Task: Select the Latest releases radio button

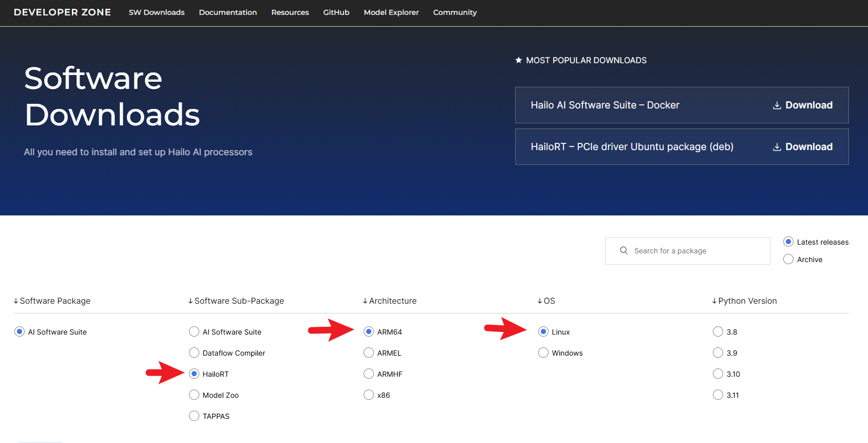Action: click(788, 242)
